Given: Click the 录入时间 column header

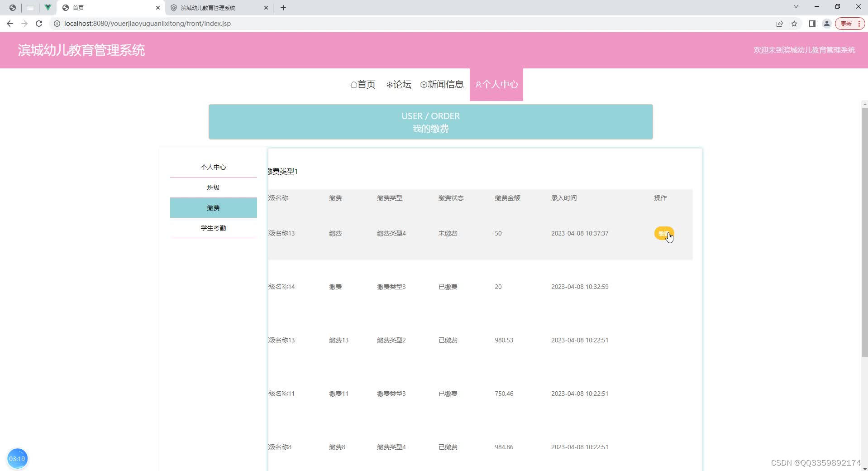Looking at the screenshot, I should point(564,198).
